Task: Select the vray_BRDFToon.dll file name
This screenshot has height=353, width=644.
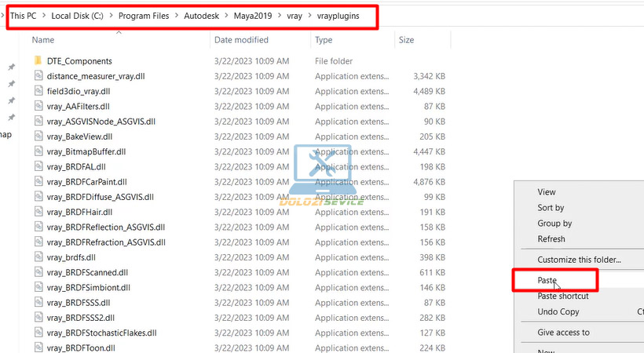Action: tap(81, 348)
